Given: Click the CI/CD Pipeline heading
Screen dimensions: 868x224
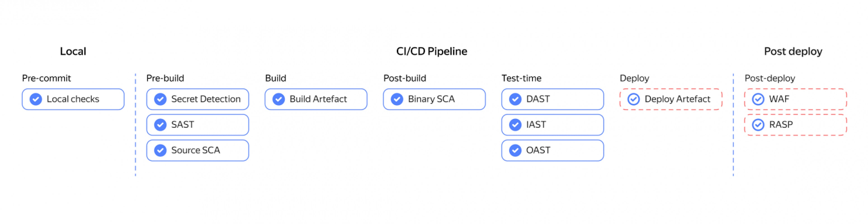Looking at the screenshot, I should click(x=432, y=51).
